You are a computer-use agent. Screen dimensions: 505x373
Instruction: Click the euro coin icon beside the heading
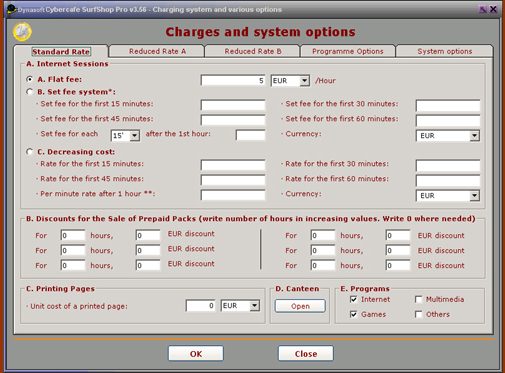[22, 32]
